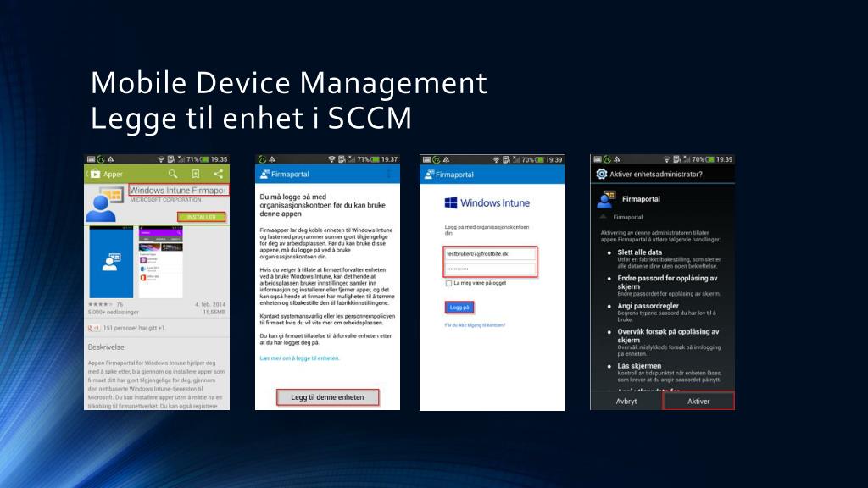Click the slide title 'Mobile Device Management'
The image size is (868, 488).
(288, 82)
